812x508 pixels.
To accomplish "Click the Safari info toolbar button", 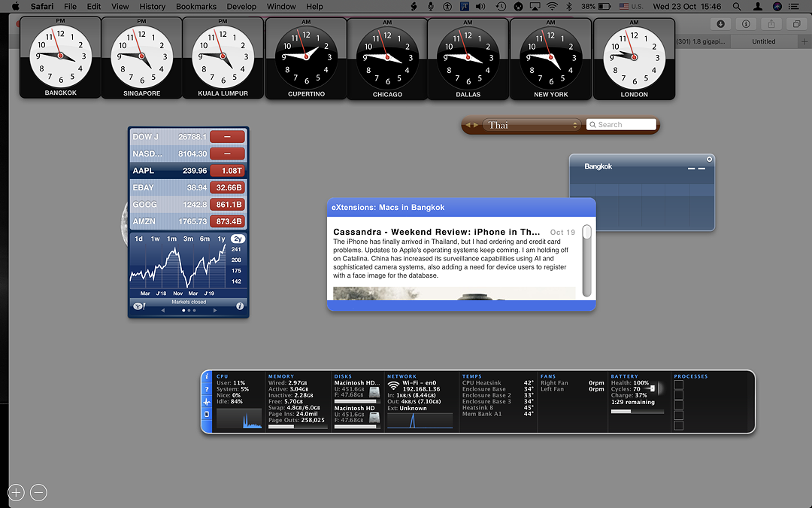I will click(746, 24).
